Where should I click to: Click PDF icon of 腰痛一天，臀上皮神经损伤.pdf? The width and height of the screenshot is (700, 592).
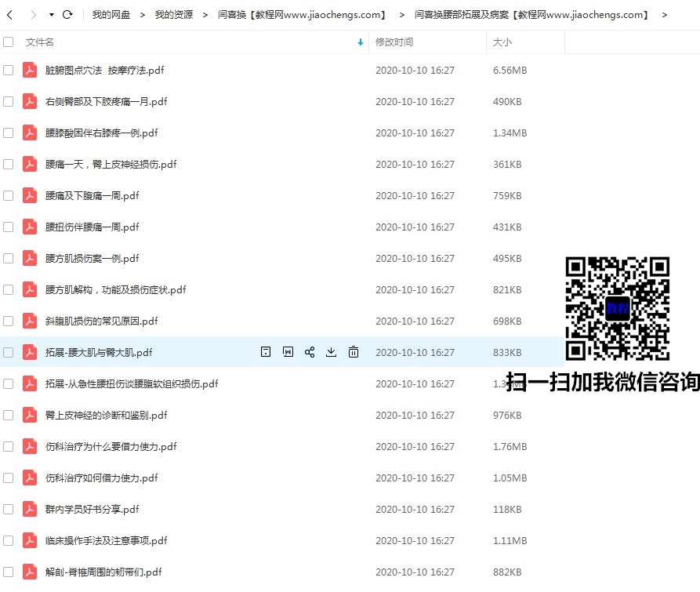[30, 165]
